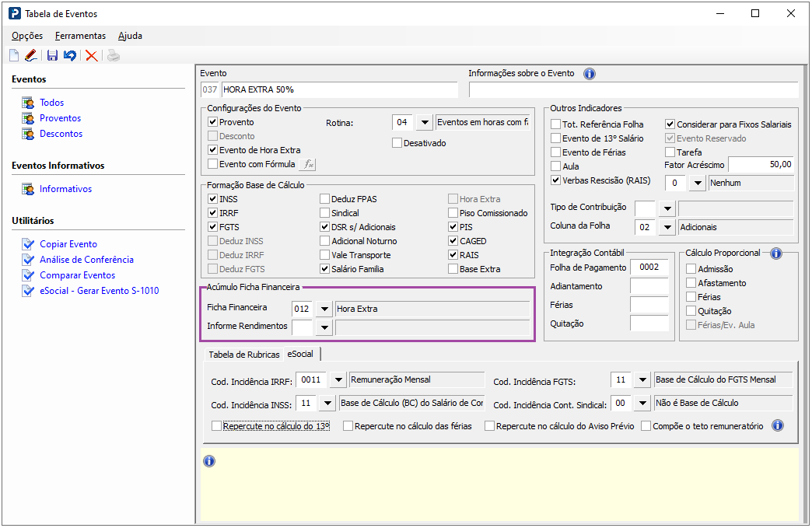Click the Informações sobre o Evento text field
812x528 pixels.
(633, 89)
